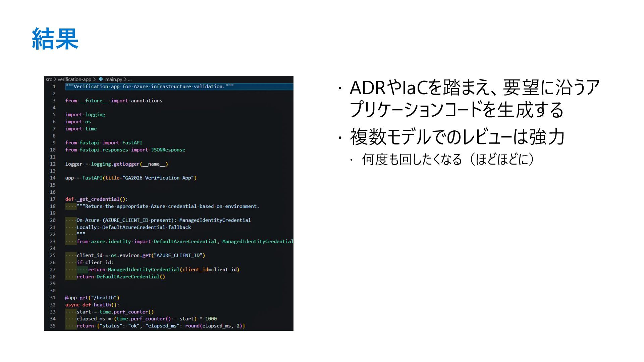Click the 'async def health():' line
This screenshot has height=362, width=644.
(x=92, y=305)
